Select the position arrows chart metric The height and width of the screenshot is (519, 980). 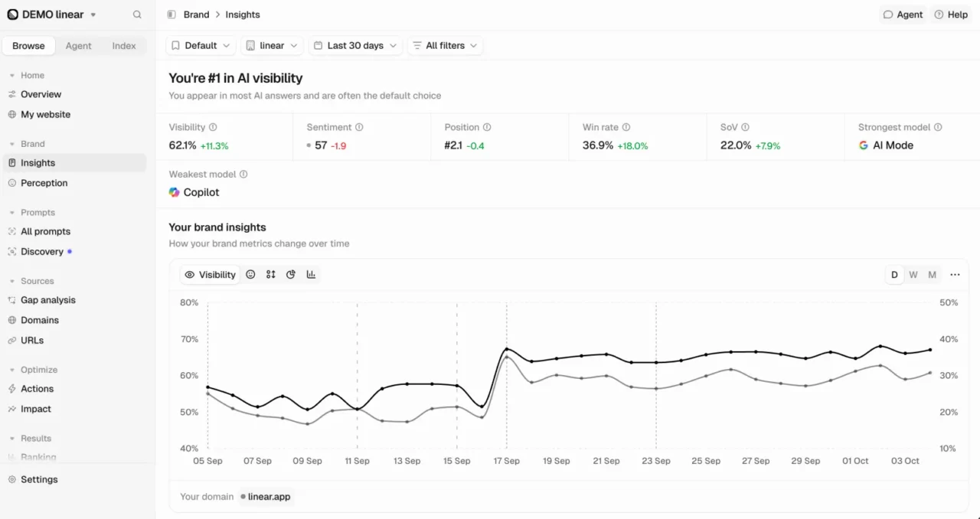(270, 275)
